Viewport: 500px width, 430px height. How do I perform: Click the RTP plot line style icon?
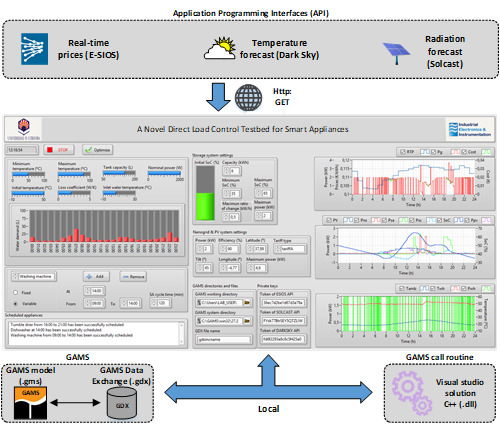[425, 152]
